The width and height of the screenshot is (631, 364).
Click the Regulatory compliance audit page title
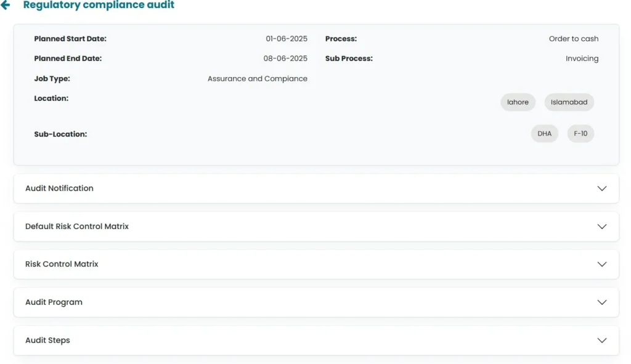(99, 6)
